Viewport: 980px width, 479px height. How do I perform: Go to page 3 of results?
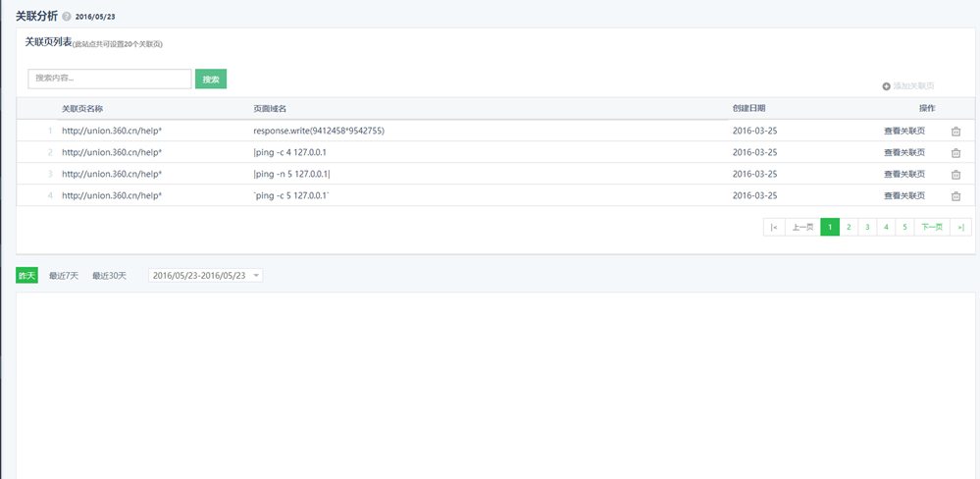tap(867, 227)
